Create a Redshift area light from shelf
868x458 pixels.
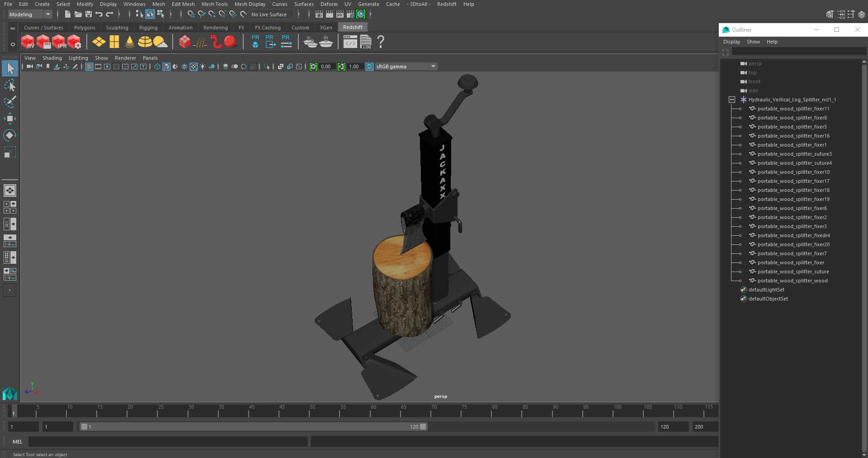99,42
